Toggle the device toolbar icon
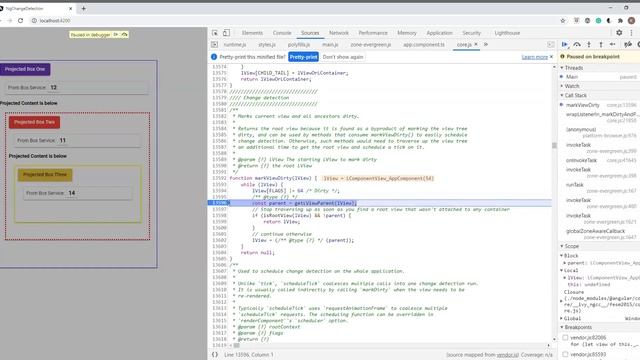 tap(226, 33)
